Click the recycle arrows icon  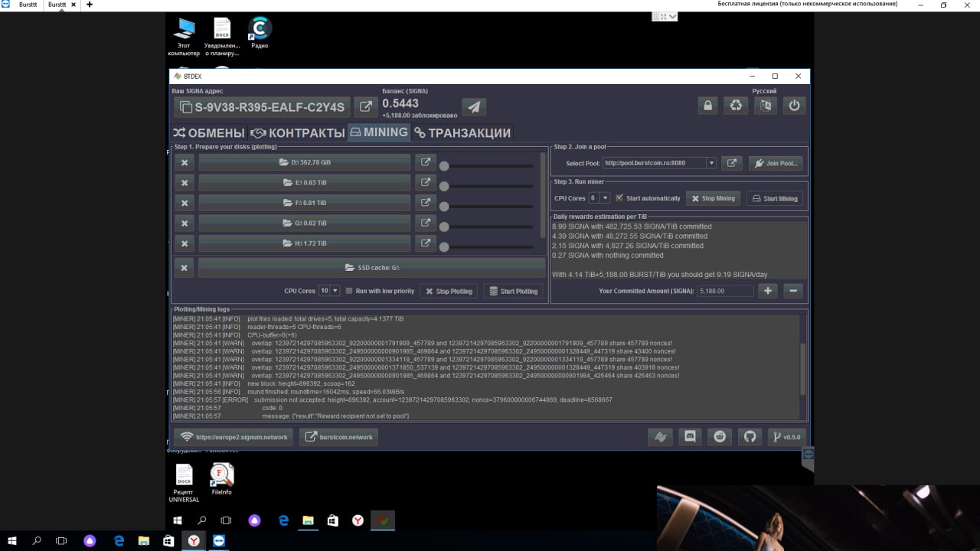736,106
